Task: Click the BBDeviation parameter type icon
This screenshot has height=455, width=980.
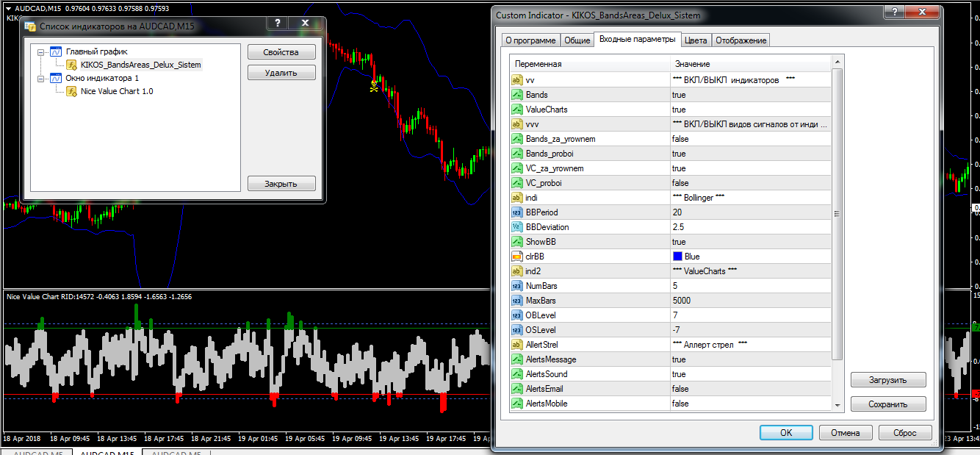Action: tap(516, 227)
